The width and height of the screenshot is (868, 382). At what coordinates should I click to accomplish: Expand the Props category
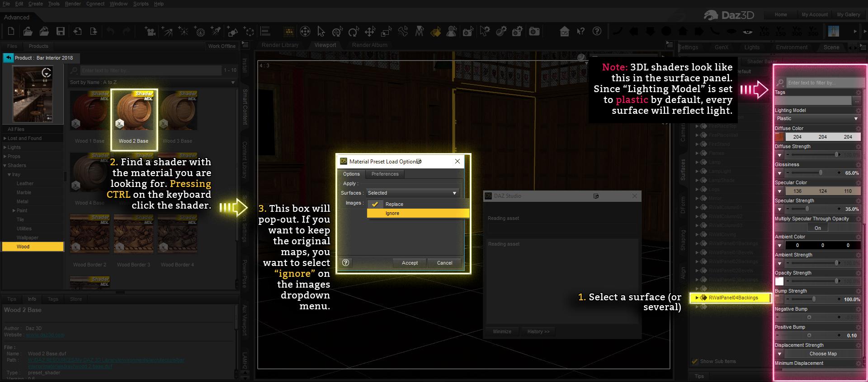5,156
